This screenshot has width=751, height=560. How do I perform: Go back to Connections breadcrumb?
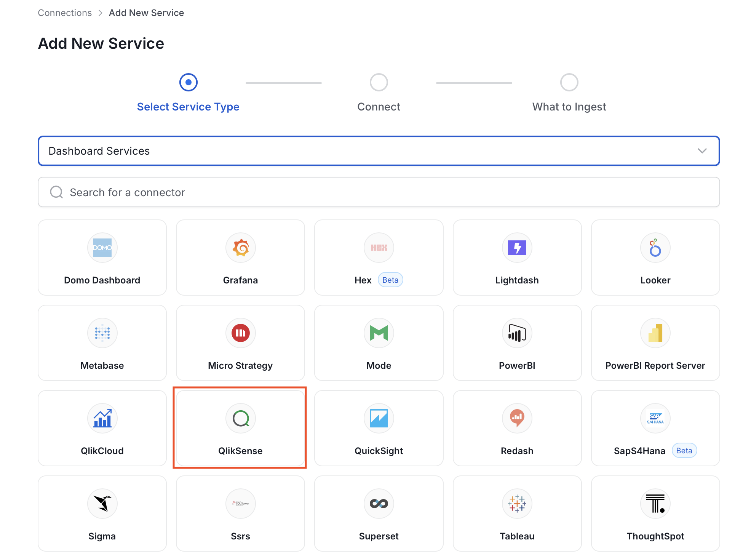pyautogui.click(x=65, y=13)
